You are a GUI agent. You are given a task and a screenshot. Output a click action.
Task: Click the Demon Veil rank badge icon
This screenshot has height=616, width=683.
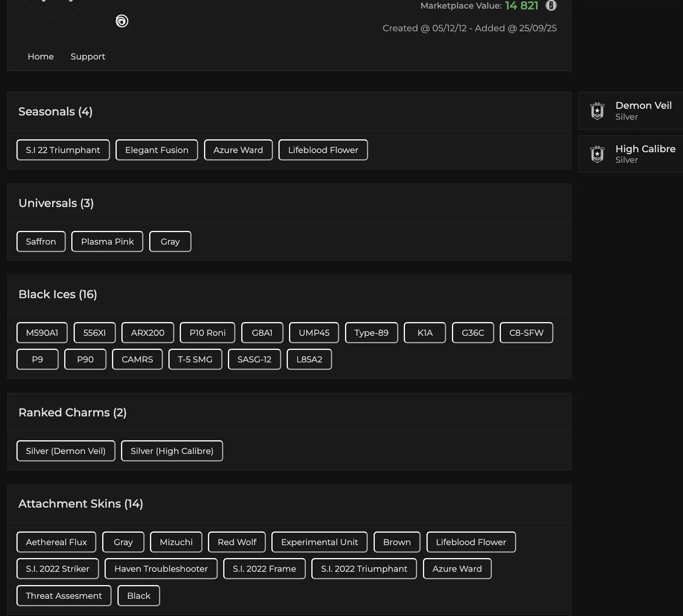597,111
